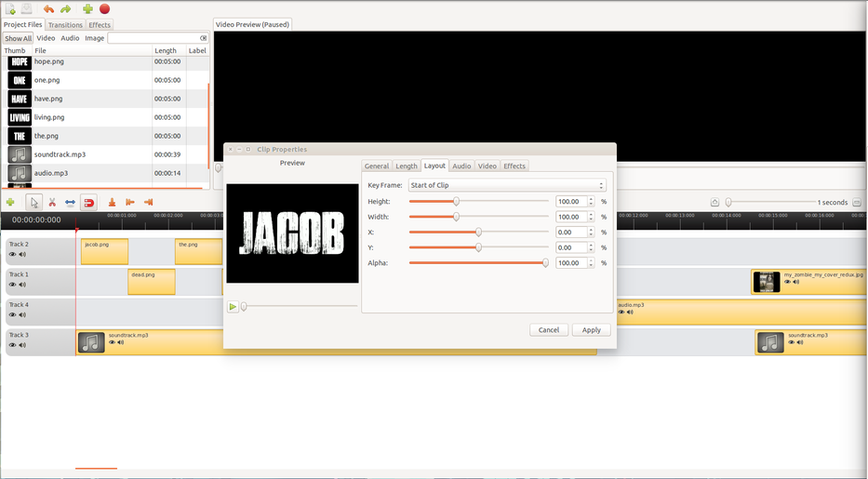The image size is (868, 479).
Task: Open the Length tab in Clip Properties
Action: 407,166
